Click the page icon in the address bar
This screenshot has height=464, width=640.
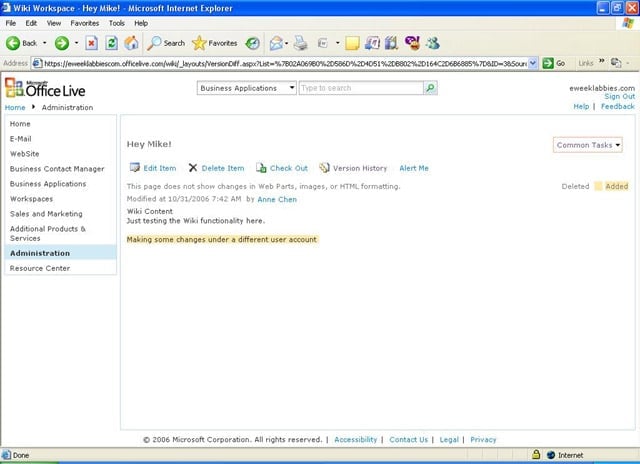pyautogui.click(x=37, y=63)
